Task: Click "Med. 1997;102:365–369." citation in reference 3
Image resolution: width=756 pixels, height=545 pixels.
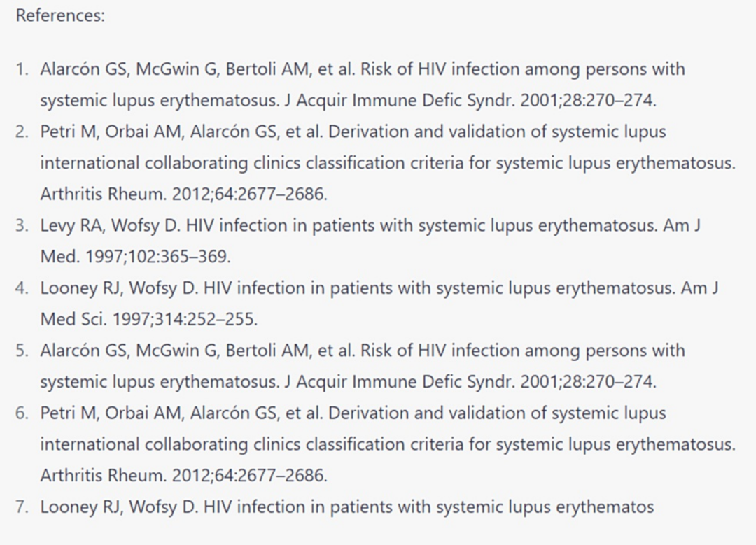Action: 135,257
